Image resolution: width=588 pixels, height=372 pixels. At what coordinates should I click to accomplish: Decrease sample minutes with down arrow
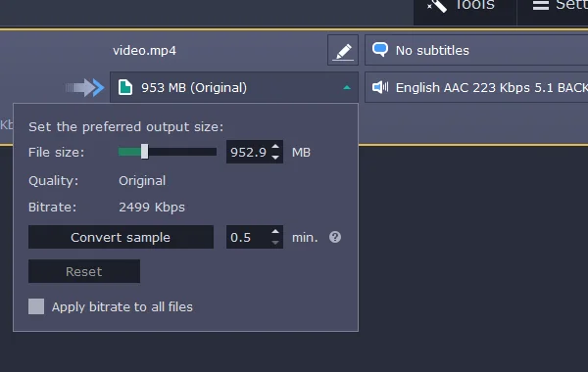pyautogui.click(x=275, y=243)
